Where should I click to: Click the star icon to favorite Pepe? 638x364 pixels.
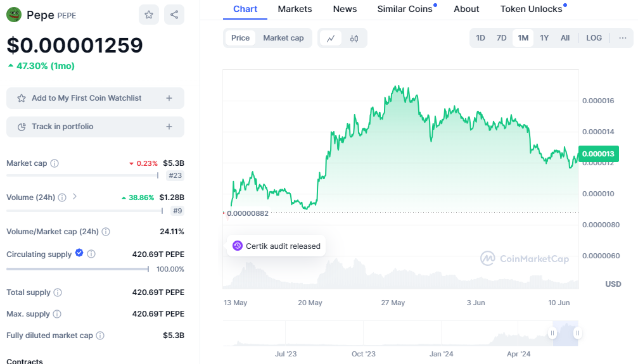tap(149, 15)
